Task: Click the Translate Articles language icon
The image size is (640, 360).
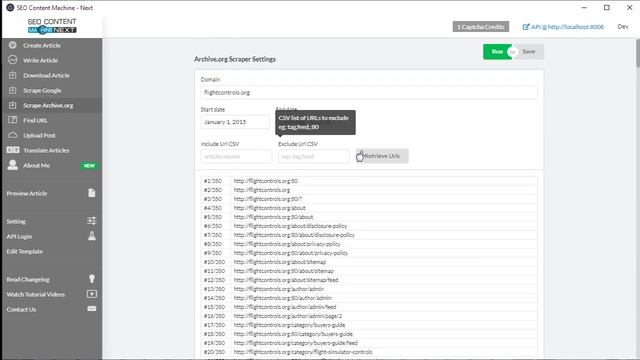Action: click(13, 150)
